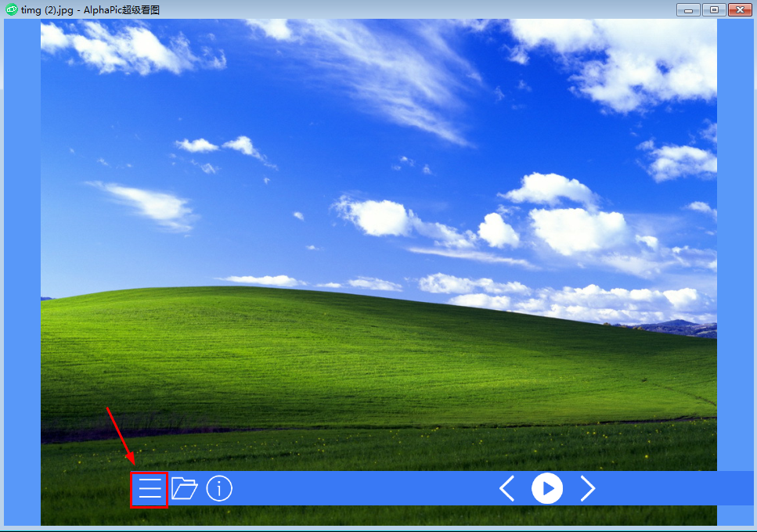Viewport: 757px width, 532px height.
Task: Show image info with the 'i' icon
Action: [x=219, y=489]
